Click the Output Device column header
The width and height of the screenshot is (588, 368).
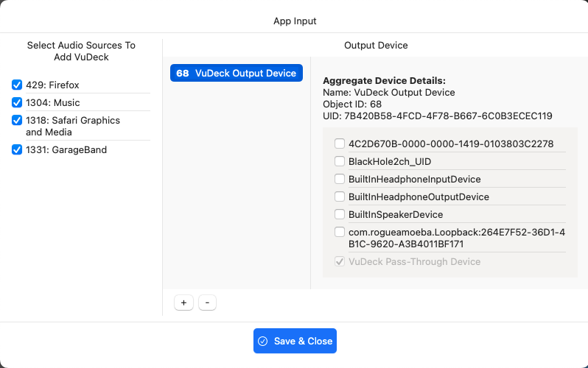click(376, 45)
